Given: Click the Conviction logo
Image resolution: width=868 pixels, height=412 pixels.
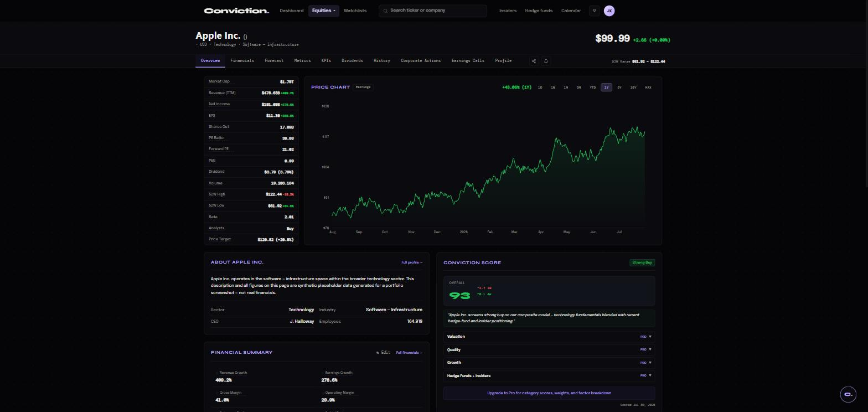Looking at the screenshot, I should click(x=236, y=11).
